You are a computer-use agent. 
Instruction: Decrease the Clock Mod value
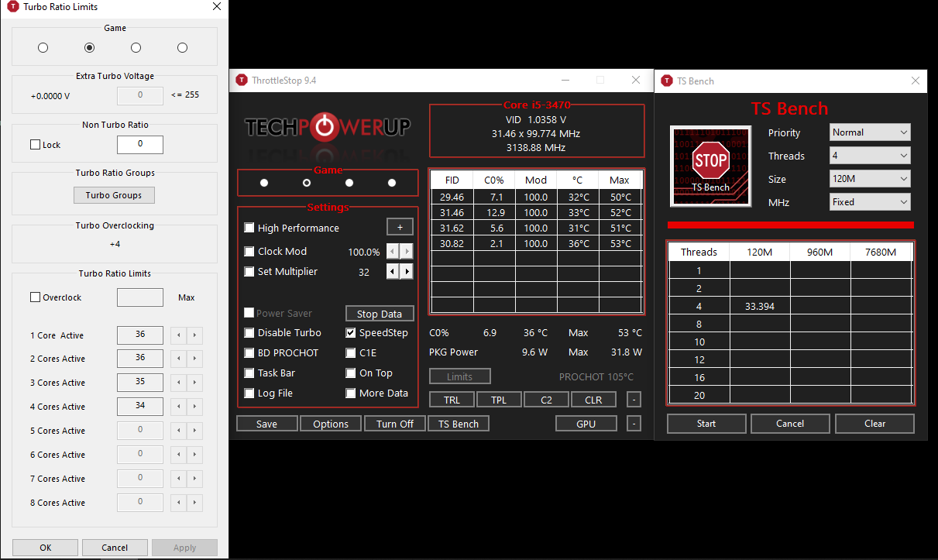pos(393,252)
